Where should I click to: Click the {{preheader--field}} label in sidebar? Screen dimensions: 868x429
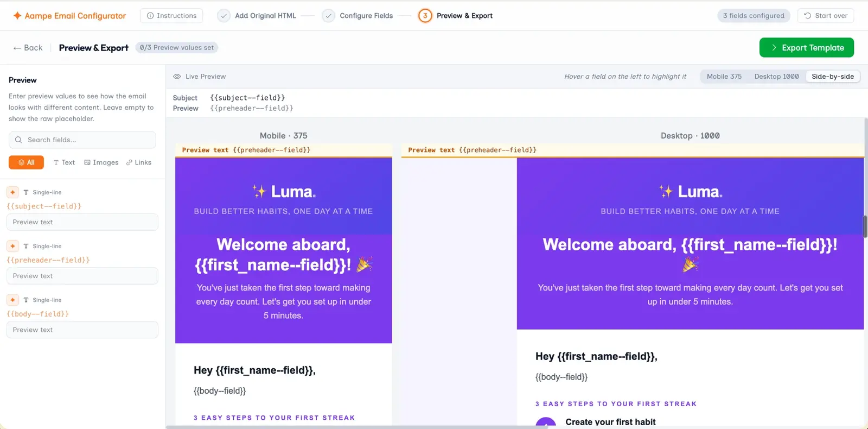tap(48, 260)
